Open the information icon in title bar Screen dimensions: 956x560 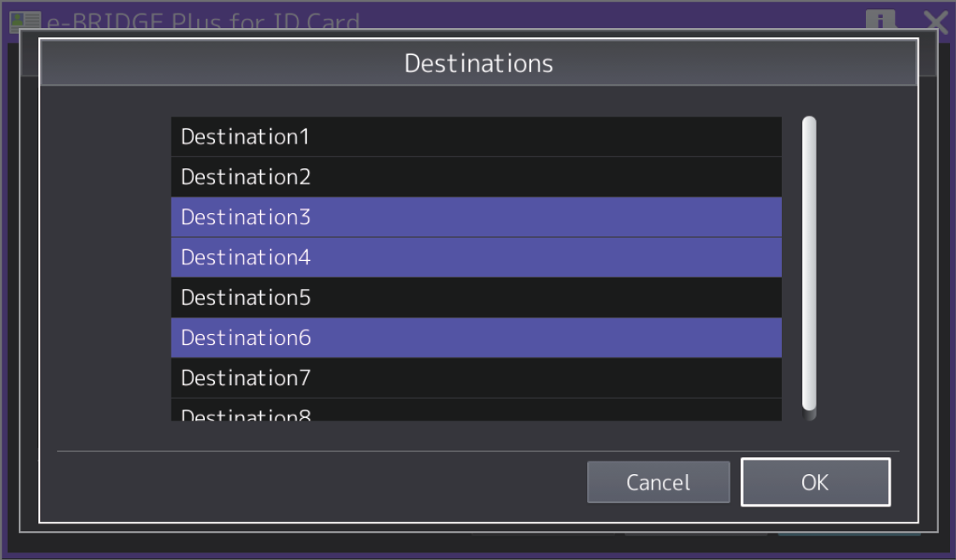[x=880, y=19]
